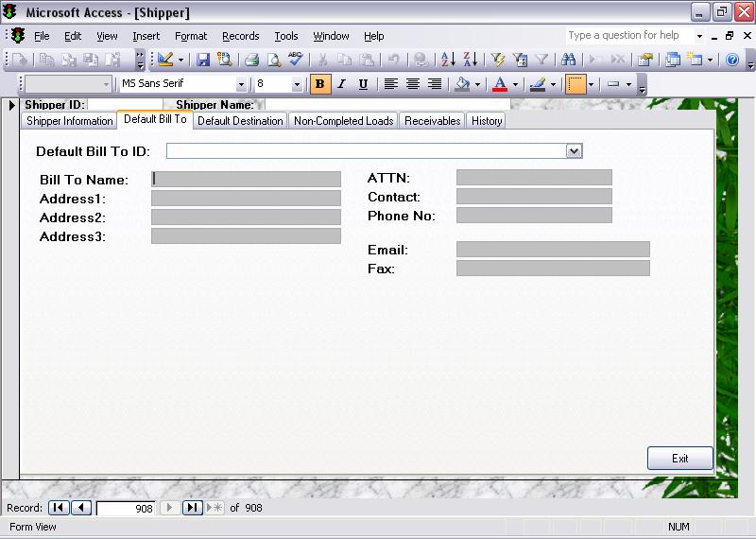
Task: Toggle Underline formatting button
Action: pos(363,84)
